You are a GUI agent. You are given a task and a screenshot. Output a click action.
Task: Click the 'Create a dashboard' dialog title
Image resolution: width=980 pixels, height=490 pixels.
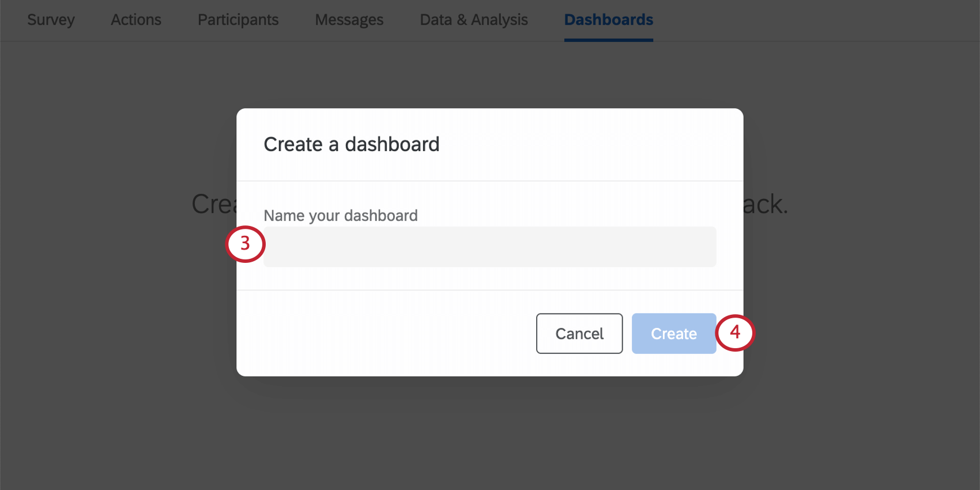351,144
